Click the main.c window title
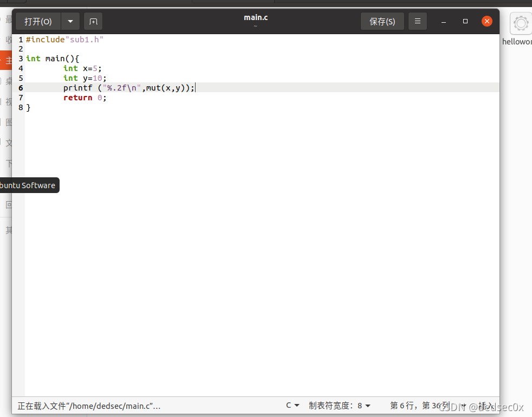The height and width of the screenshot is (417, 532). click(256, 17)
